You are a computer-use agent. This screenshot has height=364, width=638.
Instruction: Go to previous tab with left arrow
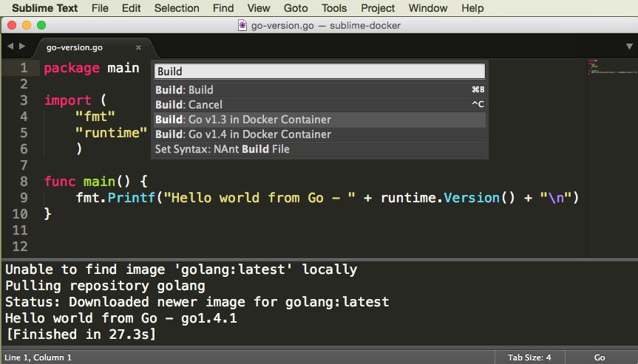[x=10, y=47]
